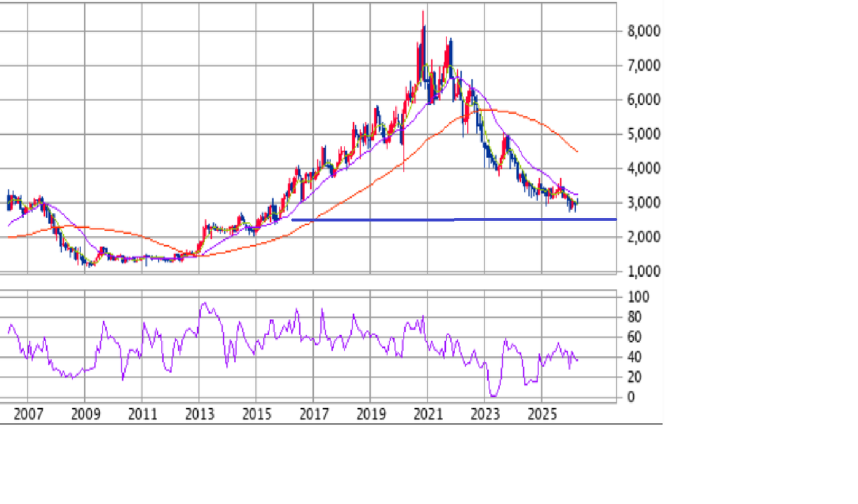Click the 2013 label on the time axis
Screen dimensions: 858x504
click(x=199, y=414)
